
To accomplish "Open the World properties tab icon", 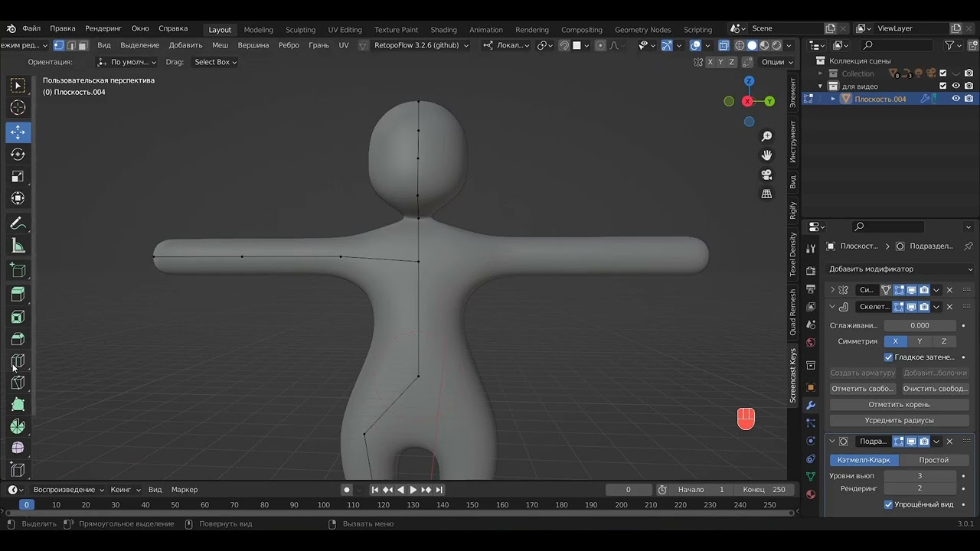I will click(x=811, y=343).
